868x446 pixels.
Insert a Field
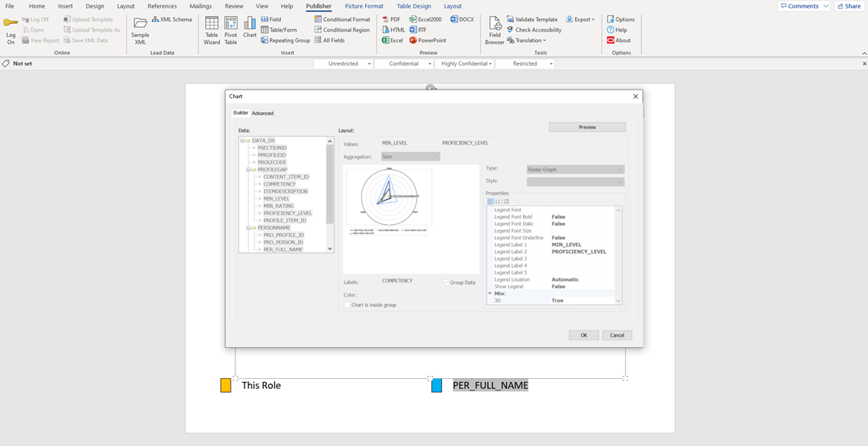[x=272, y=19]
